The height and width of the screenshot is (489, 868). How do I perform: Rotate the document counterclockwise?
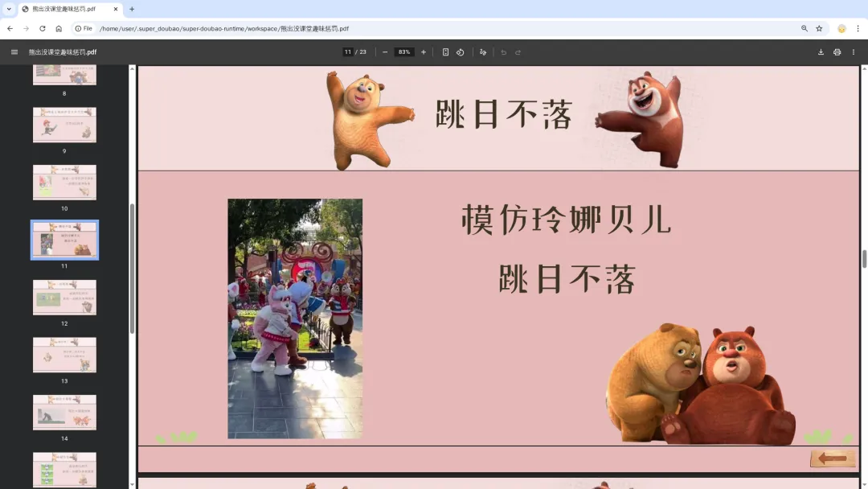[x=460, y=52]
